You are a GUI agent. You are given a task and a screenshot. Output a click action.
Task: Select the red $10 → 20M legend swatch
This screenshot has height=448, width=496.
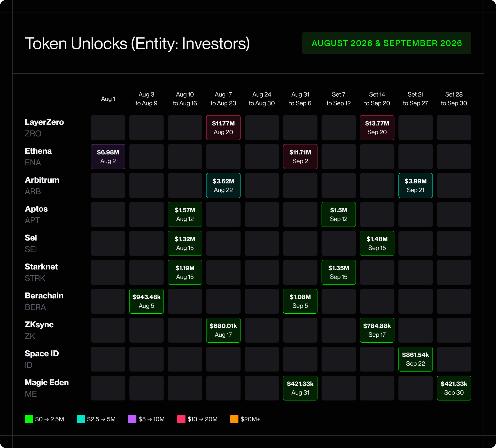click(x=181, y=419)
